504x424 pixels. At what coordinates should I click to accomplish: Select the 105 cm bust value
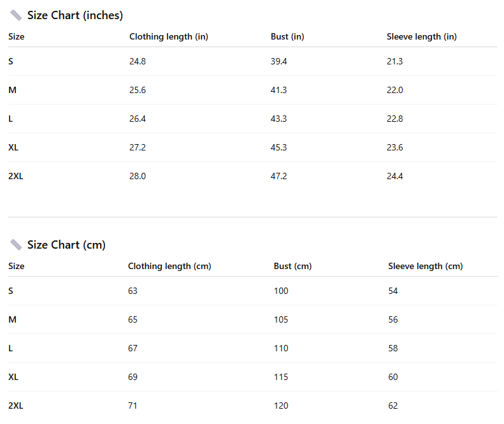281,319
